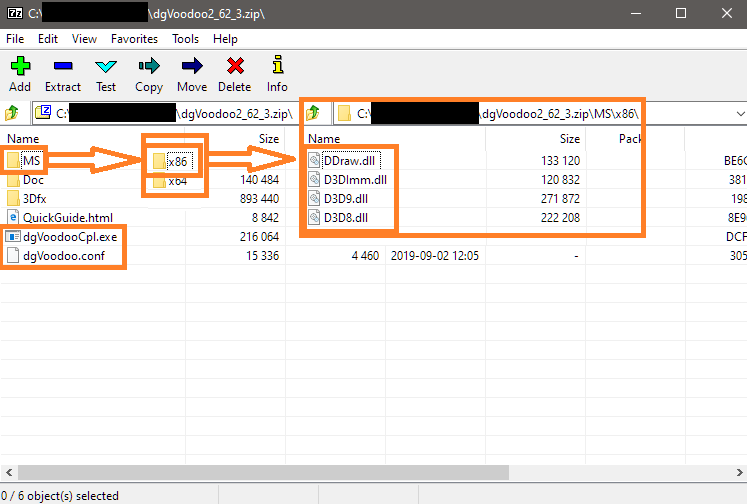
Task: Sort by the Size column header
Action: tap(269, 139)
